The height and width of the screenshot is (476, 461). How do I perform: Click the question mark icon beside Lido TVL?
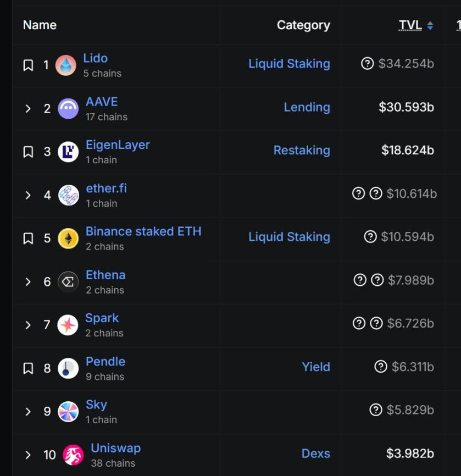pyautogui.click(x=367, y=64)
